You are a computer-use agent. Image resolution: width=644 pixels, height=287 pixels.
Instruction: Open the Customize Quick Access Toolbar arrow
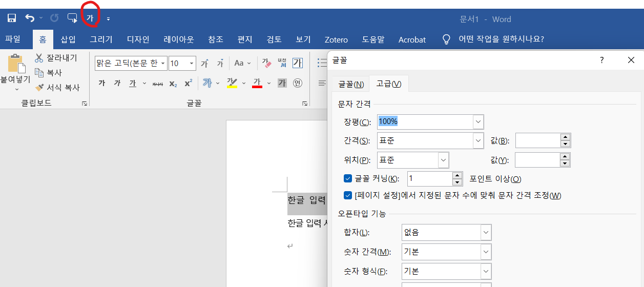(108, 19)
